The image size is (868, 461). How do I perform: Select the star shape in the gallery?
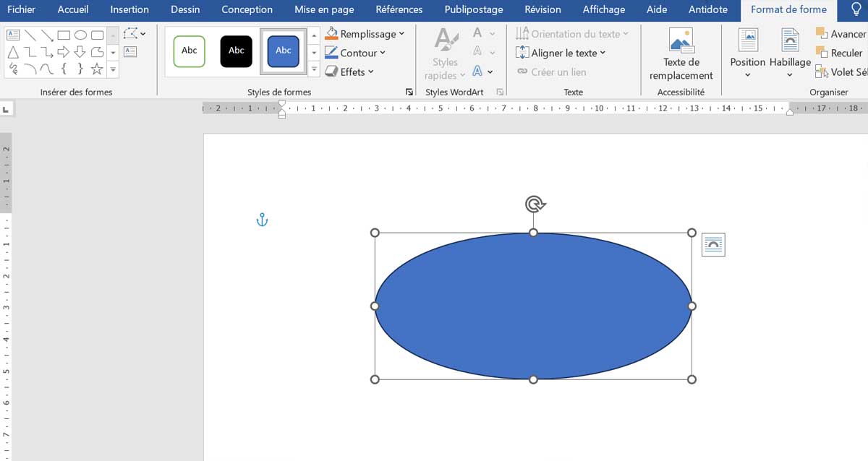click(97, 69)
